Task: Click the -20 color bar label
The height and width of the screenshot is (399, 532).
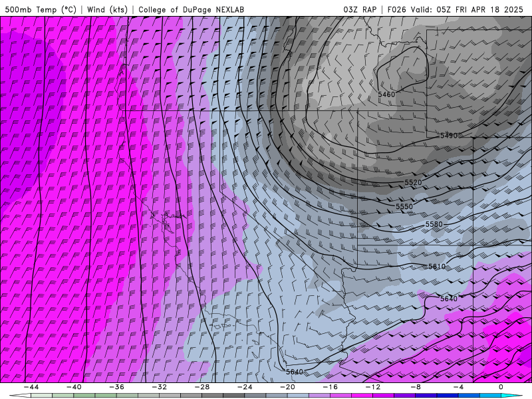Action: (287, 387)
